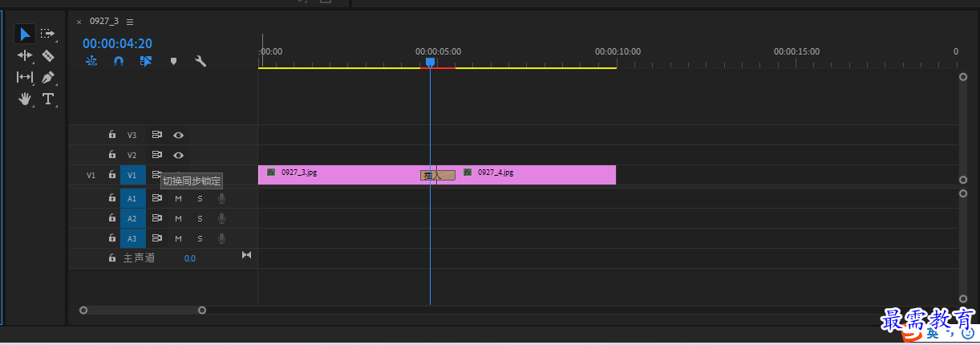Screen dimensions: 980x345
Task: Mute track A3
Action: pos(178,238)
